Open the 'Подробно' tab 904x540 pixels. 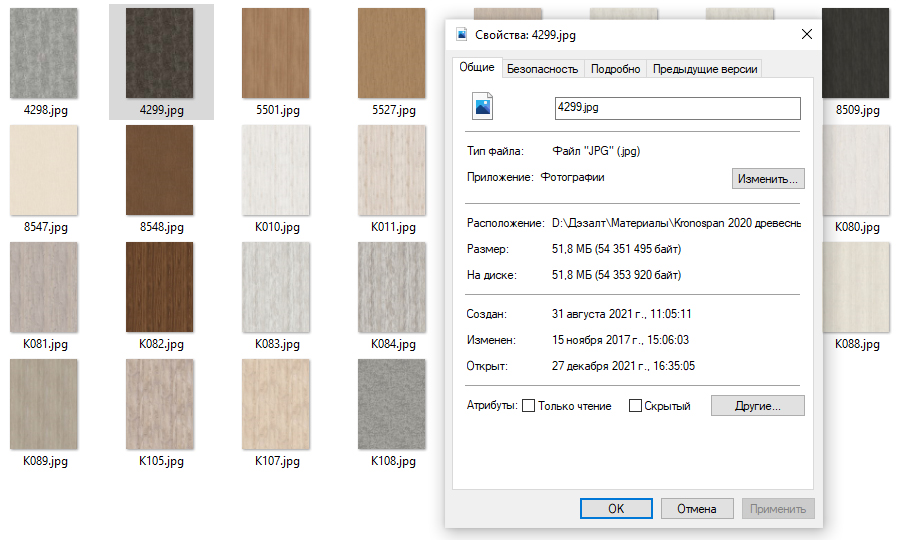pos(615,69)
